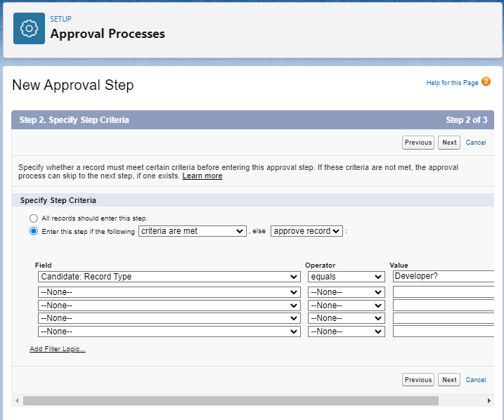Image resolution: width=504 pixels, height=420 pixels.
Task: Select Enter this step if the following radio
Action: pyautogui.click(x=34, y=231)
